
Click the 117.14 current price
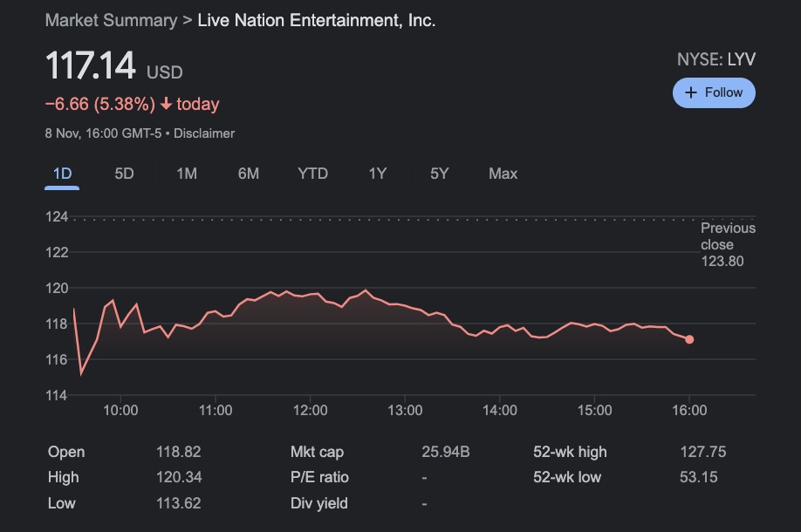point(91,67)
